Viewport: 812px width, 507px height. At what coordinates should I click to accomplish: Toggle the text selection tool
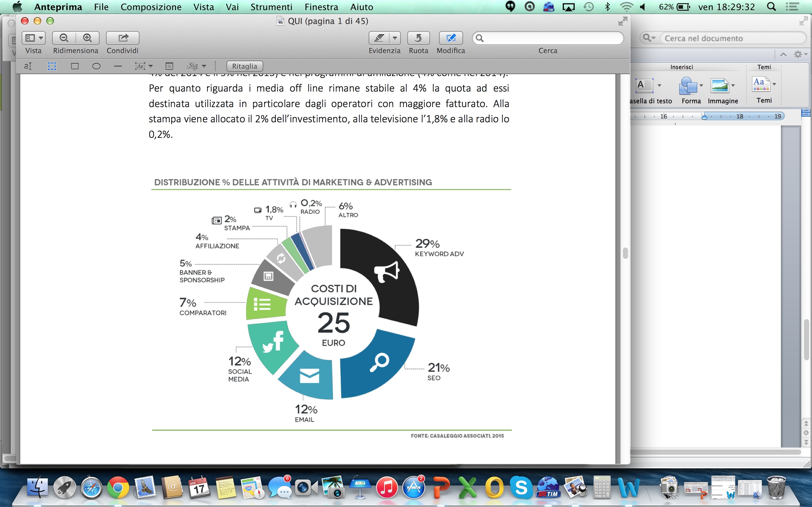click(x=28, y=66)
